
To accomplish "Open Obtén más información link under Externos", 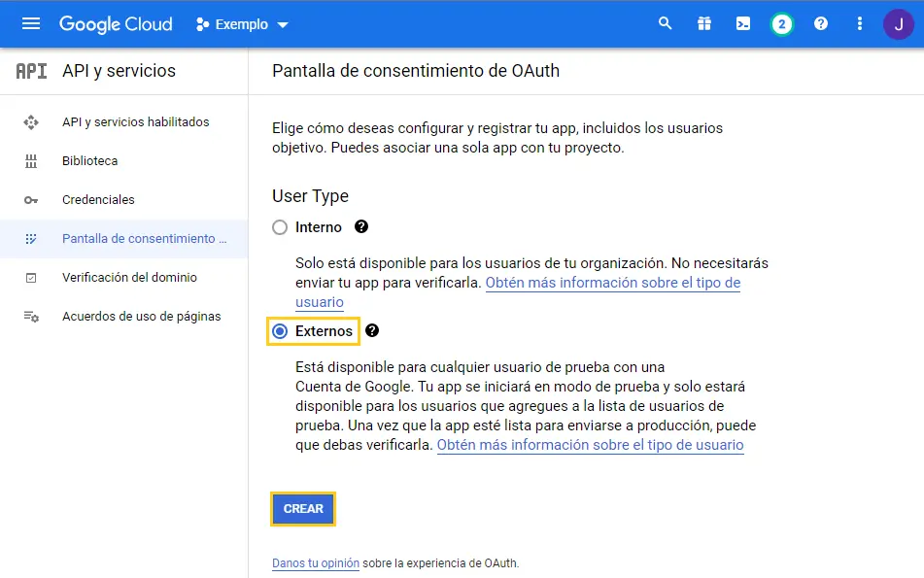I will click(590, 445).
